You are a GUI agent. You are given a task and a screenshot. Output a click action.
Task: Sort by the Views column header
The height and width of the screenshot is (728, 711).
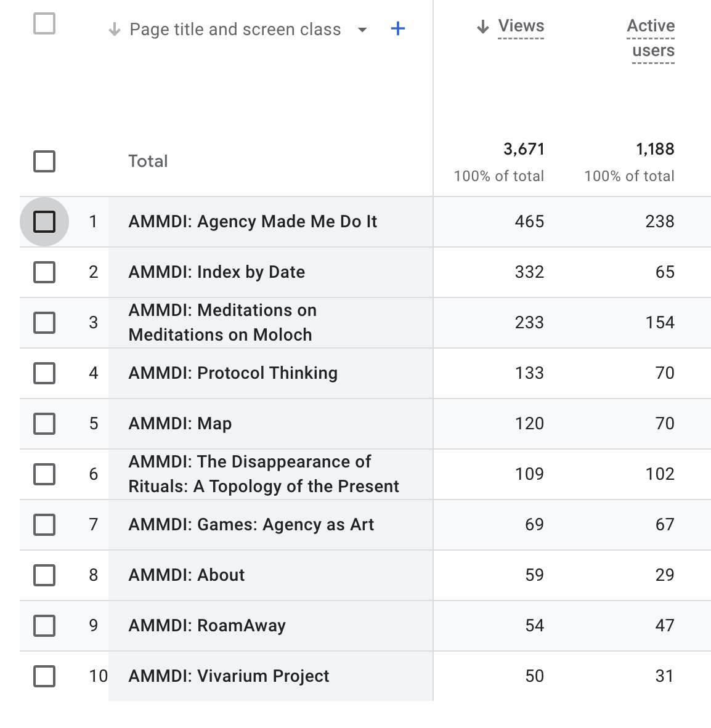point(521,26)
